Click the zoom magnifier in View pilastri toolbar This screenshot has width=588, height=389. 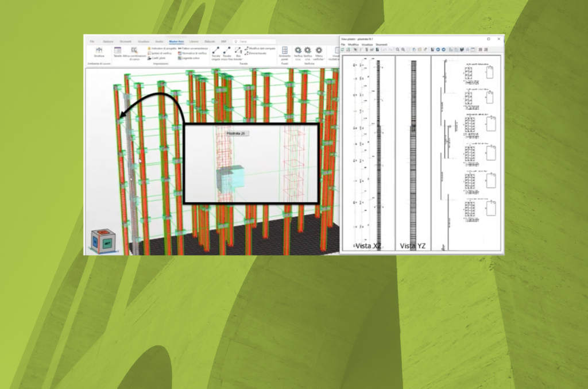(398, 49)
